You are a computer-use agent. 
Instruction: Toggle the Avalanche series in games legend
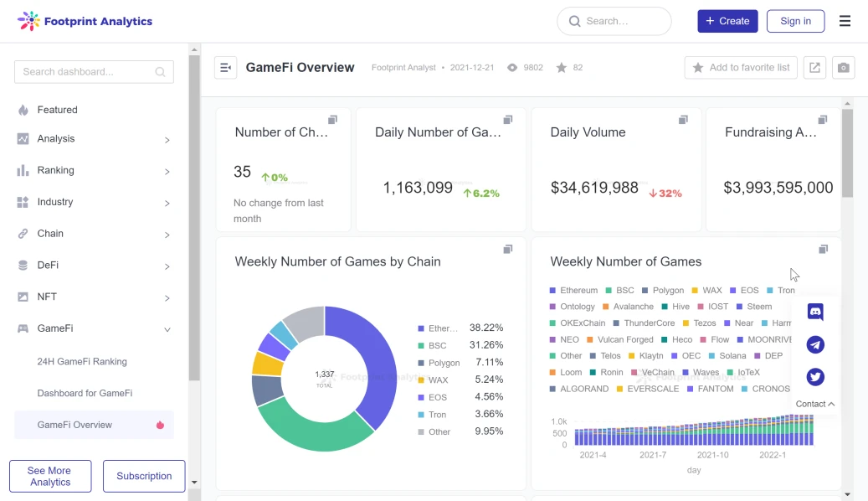pos(629,307)
